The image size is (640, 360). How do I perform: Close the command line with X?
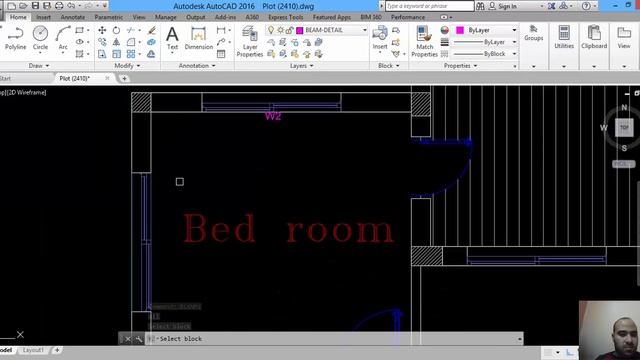[128, 339]
